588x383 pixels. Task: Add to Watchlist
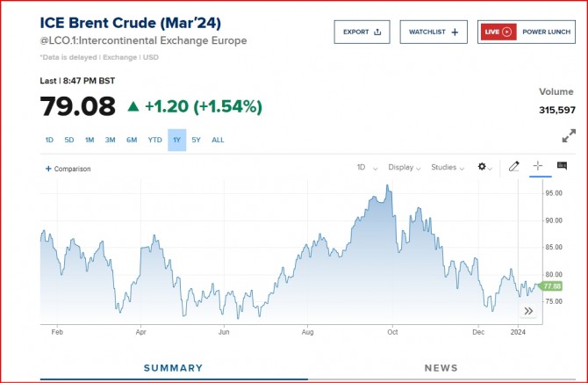point(434,32)
